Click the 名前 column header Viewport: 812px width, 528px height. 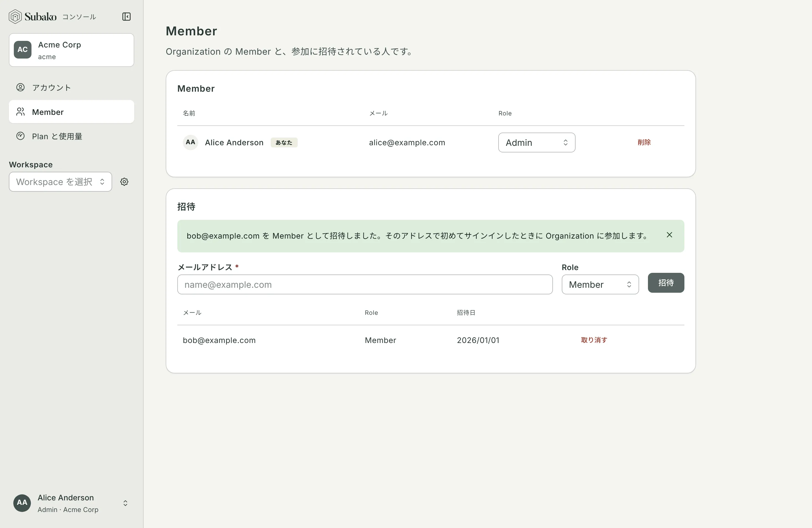[189, 113]
